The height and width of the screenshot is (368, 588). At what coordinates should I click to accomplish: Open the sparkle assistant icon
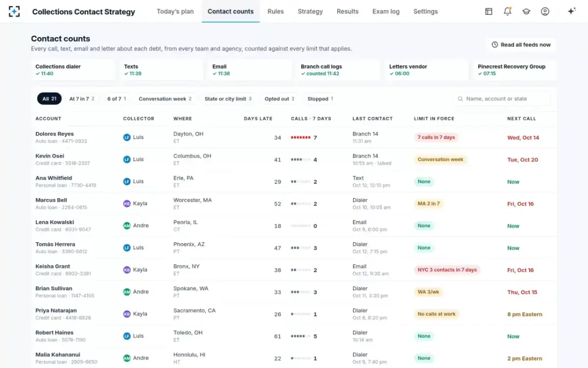click(571, 11)
